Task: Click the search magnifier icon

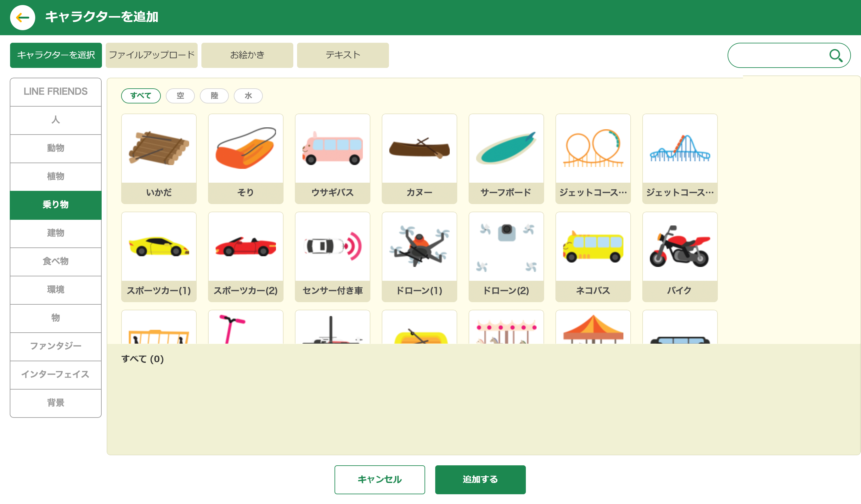Action: 837,55
